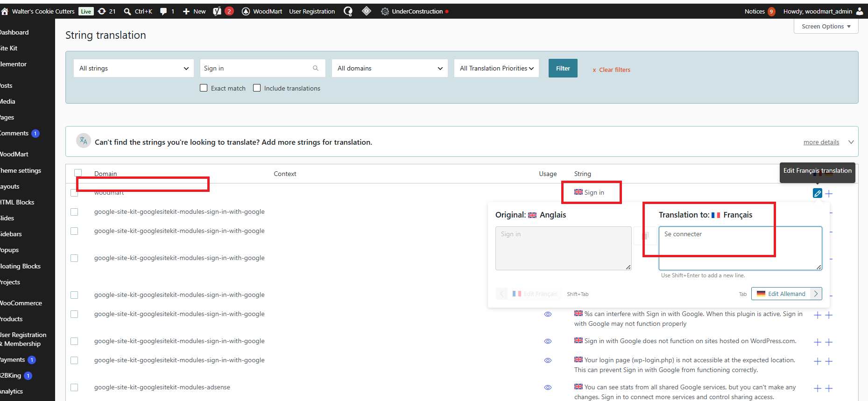Select the woodmart row checkbox

click(74, 193)
